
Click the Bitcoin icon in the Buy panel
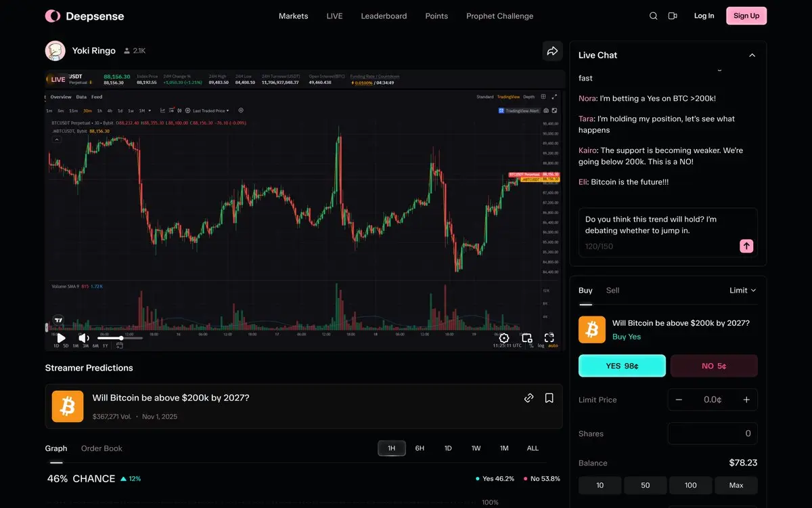(x=592, y=330)
